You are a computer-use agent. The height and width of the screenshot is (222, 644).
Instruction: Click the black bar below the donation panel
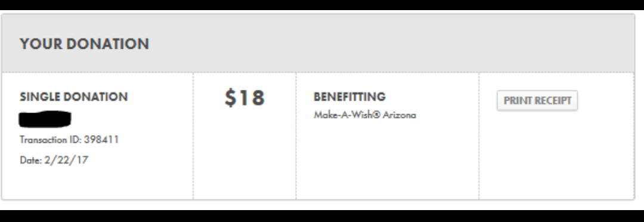click(x=322, y=216)
